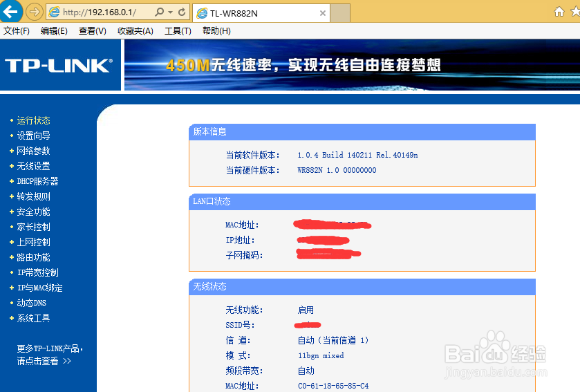This screenshot has width=580, height=392.
Task: Click 更多TP-LINK产品 请点击查看 link
Action: pyautogui.click(x=50, y=355)
